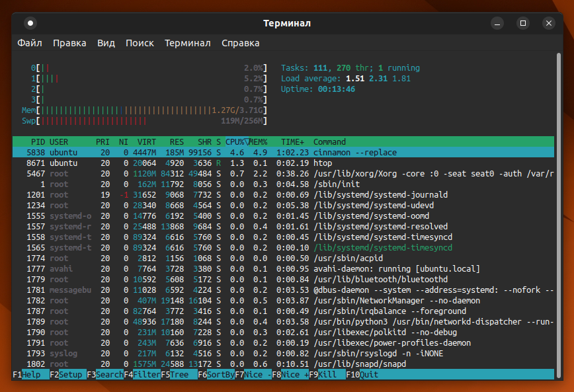Select the dbus-daemon process row
This screenshot has width=574, height=392.
(x=283, y=290)
